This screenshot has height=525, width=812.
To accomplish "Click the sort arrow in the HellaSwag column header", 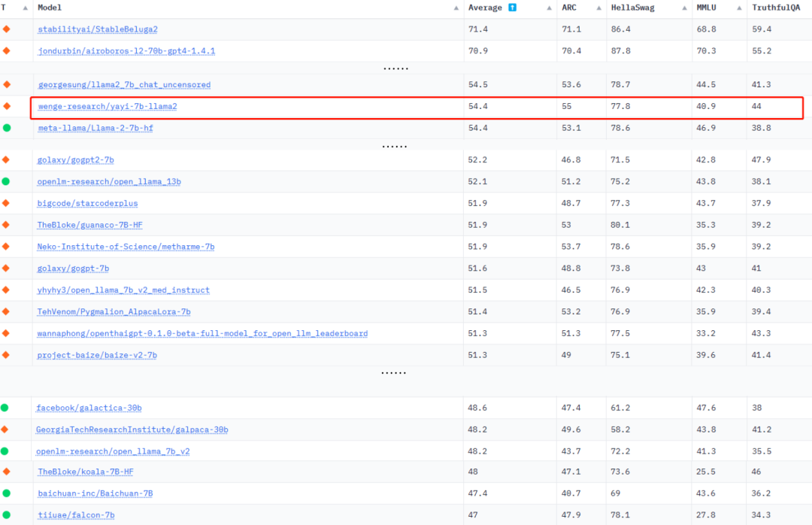I will (x=684, y=8).
